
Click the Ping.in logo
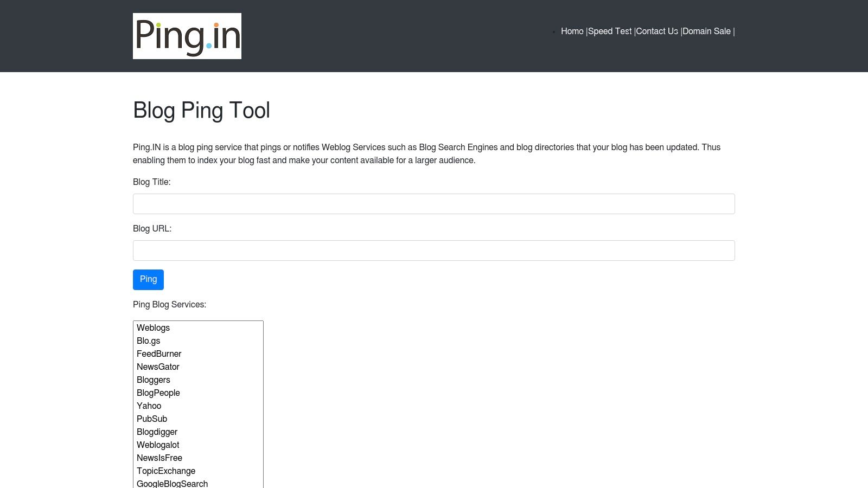tap(187, 36)
